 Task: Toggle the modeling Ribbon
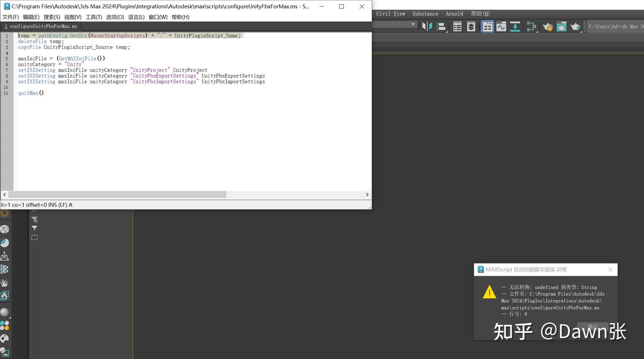pos(487,26)
